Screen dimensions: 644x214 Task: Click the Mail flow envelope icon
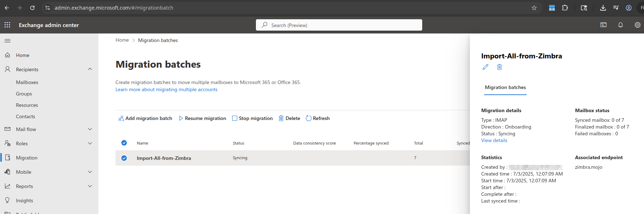7,129
